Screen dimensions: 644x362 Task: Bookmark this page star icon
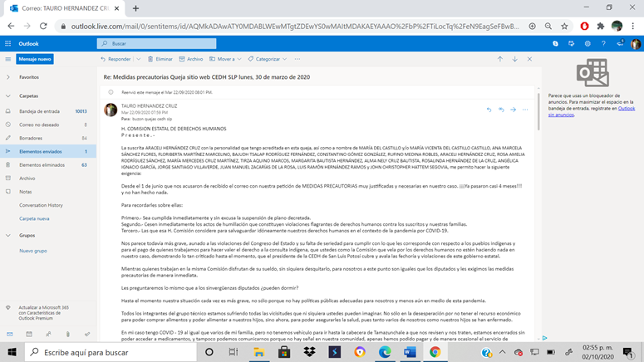[564, 27]
